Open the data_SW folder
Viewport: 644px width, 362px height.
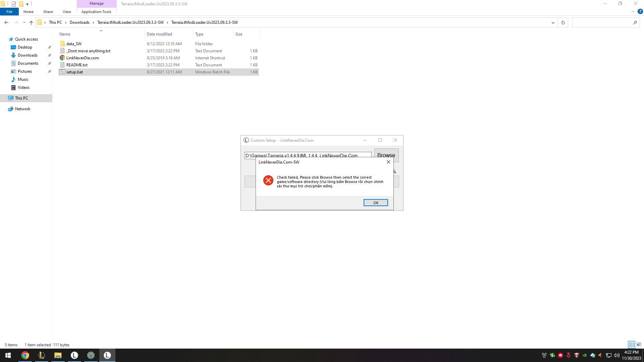74,43
